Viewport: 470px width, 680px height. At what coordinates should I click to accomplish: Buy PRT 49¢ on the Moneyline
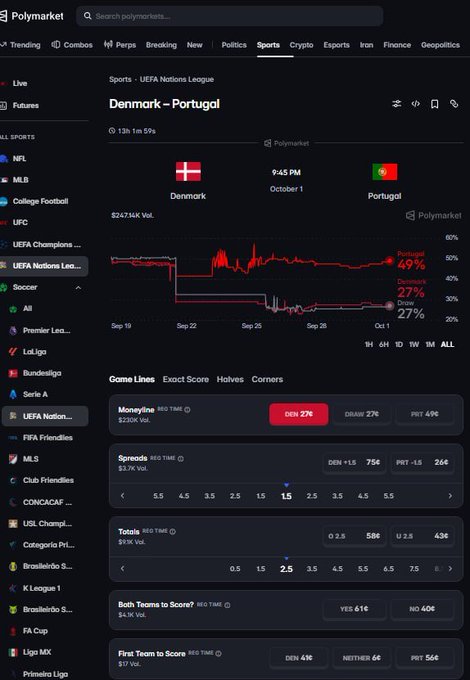pyautogui.click(x=424, y=414)
